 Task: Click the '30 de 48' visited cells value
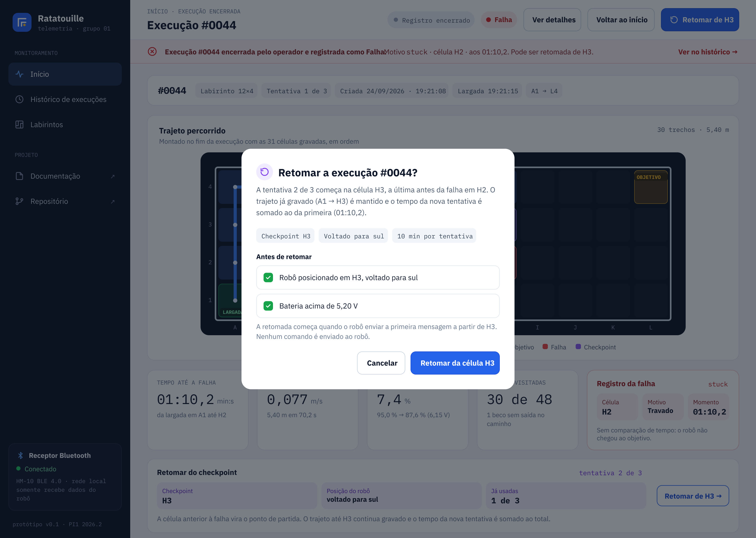tap(519, 400)
